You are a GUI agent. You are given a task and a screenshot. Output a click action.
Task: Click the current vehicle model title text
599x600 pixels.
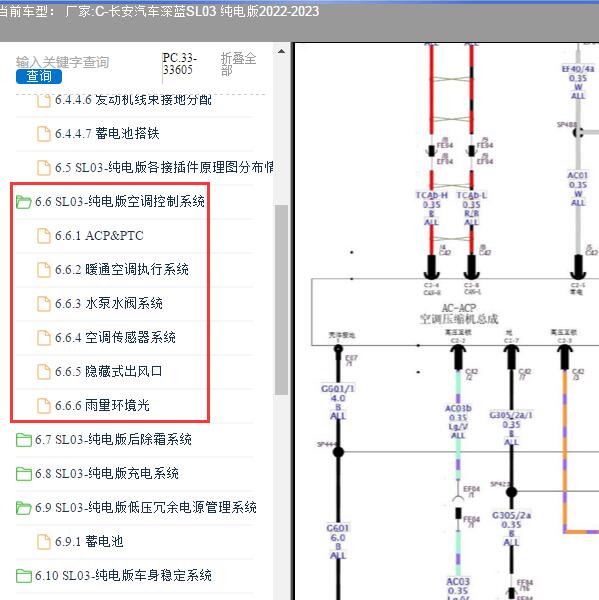[159, 11]
